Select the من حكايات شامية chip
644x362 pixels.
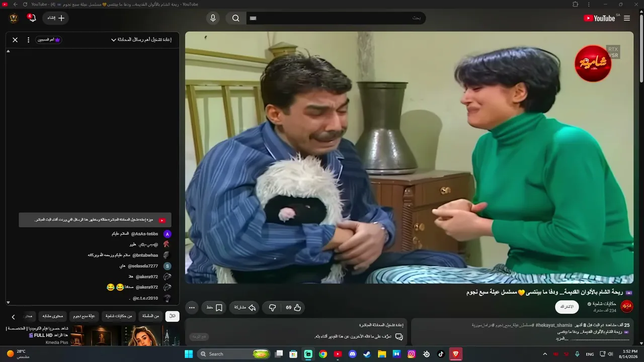tap(119, 316)
